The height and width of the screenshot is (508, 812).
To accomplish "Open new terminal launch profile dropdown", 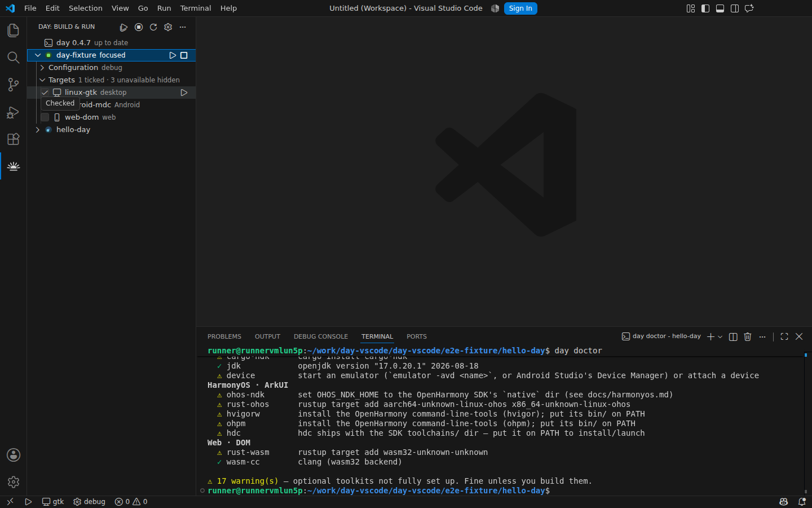I will tap(720, 337).
